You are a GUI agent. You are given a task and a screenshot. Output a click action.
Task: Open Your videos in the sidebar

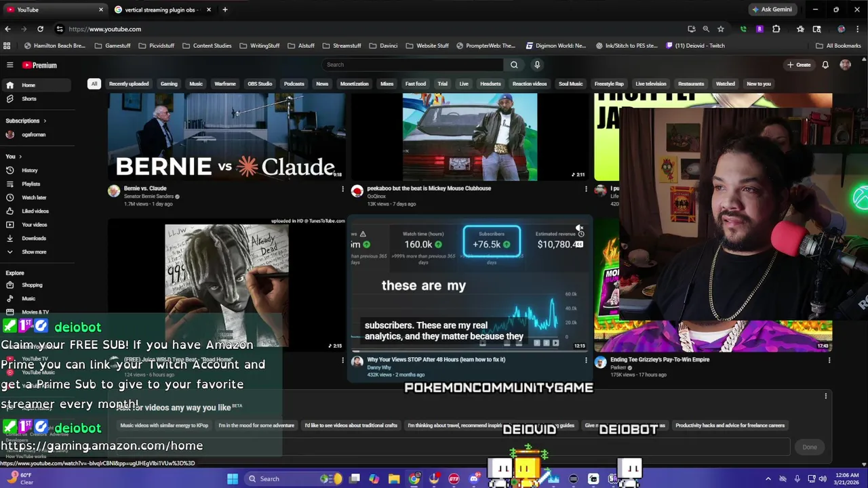click(35, 224)
